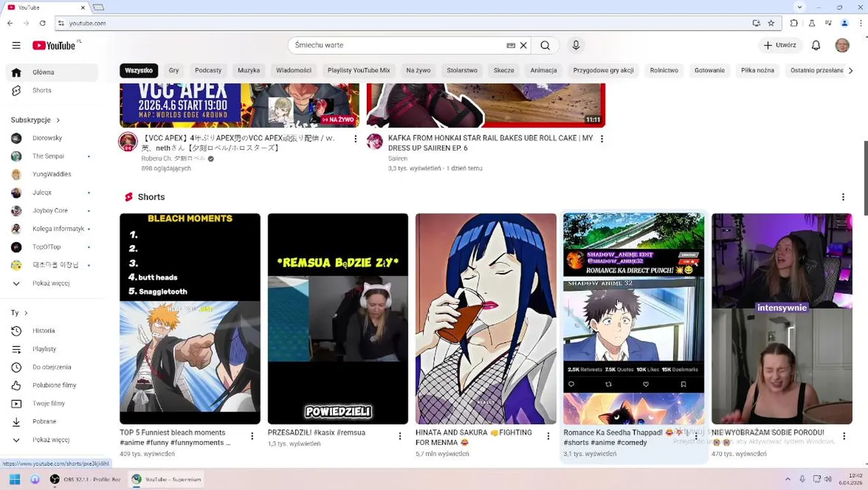Show hidden system tray icons
This screenshot has width=868, height=490.
788,479
